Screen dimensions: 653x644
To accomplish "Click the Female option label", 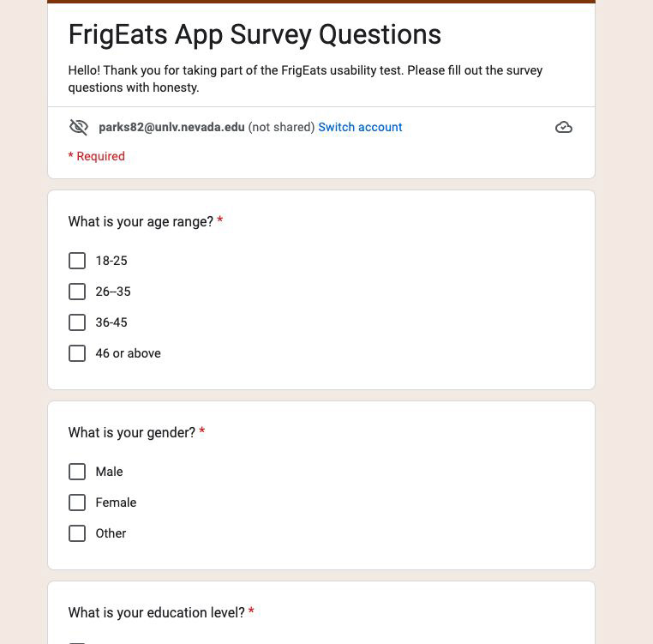I will click(116, 503).
